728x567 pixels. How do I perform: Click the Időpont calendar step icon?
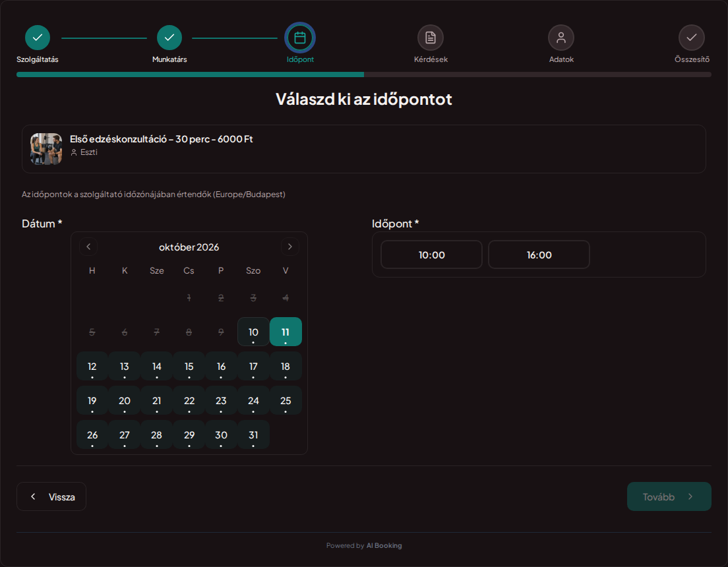tap(300, 38)
